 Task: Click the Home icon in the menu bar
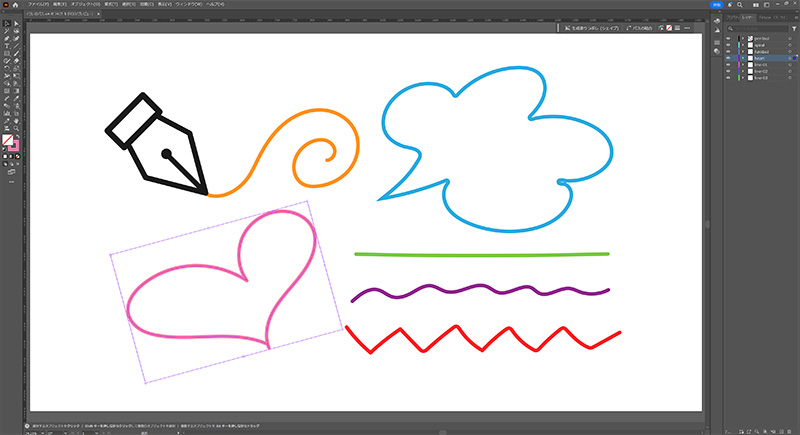(x=17, y=5)
